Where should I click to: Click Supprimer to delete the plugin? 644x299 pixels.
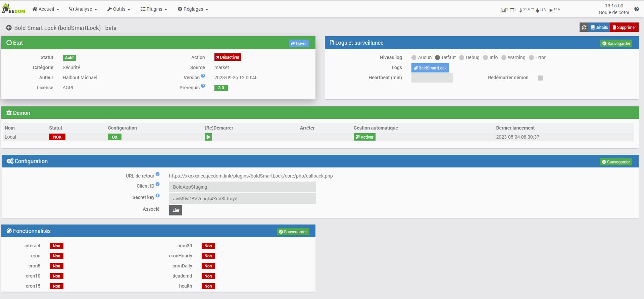point(624,28)
